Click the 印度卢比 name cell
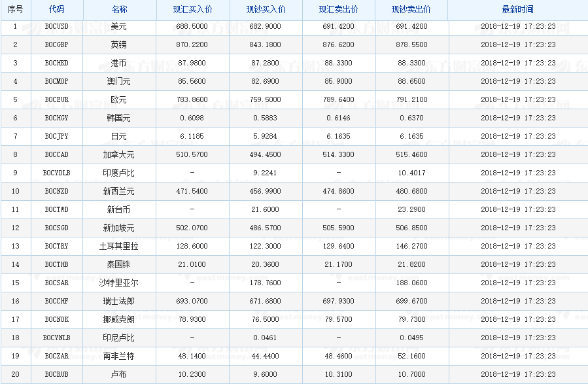This screenshot has width=588, height=384. pyautogui.click(x=119, y=173)
